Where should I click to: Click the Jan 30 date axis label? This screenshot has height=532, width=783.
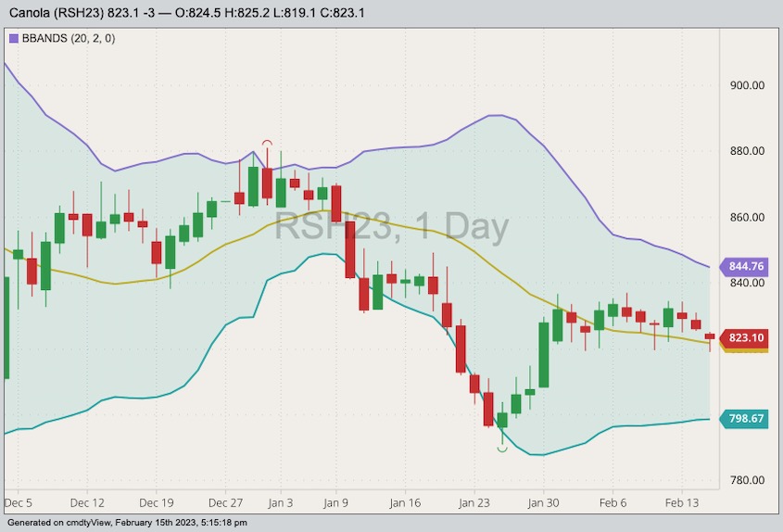click(543, 502)
